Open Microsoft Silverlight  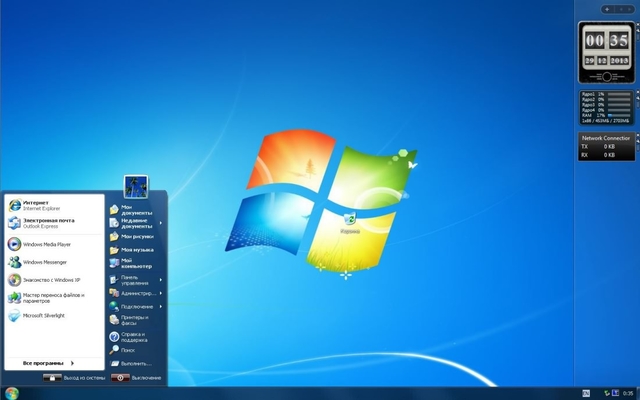[x=54, y=315]
